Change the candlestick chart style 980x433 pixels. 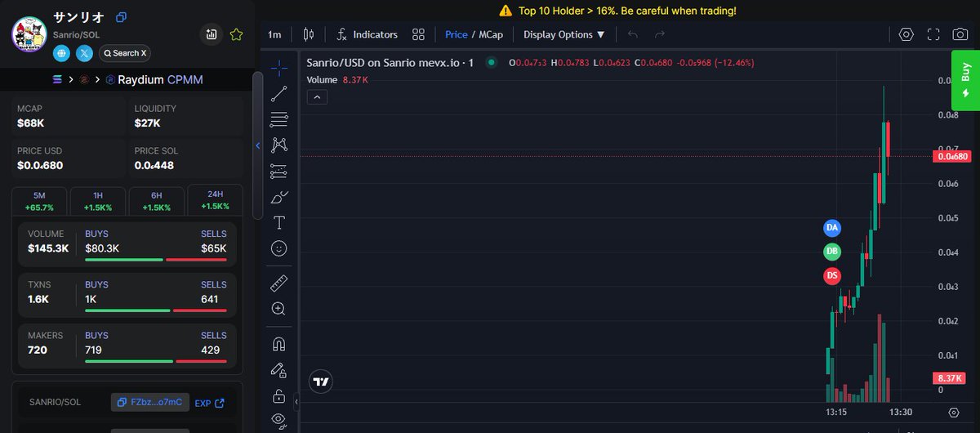pyautogui.click(x=309, y=34)
